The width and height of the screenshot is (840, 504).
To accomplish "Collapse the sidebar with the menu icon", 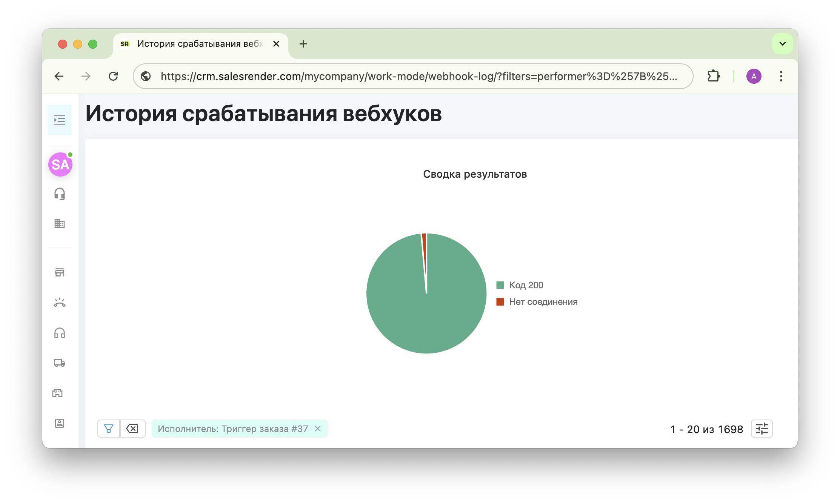I will (x=59, y=120).
